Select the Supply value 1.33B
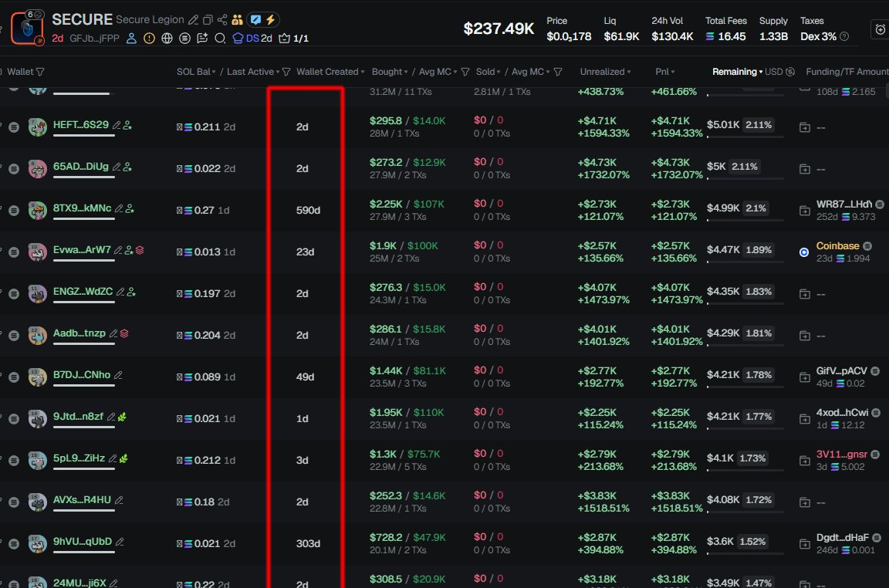The image size is (889, 588). point(773,36)
